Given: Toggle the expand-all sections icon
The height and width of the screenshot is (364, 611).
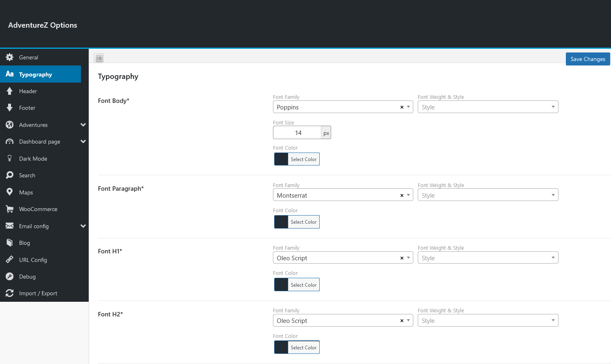Looking at the screenshot, I should tap(99, 58).
